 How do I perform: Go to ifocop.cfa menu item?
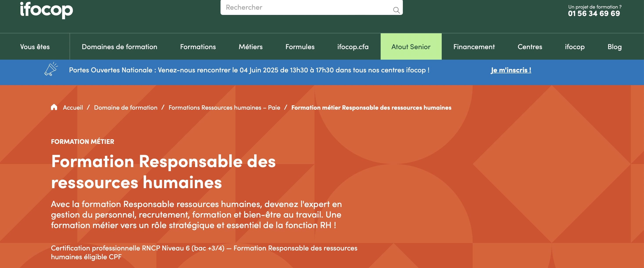click(353, 47)
